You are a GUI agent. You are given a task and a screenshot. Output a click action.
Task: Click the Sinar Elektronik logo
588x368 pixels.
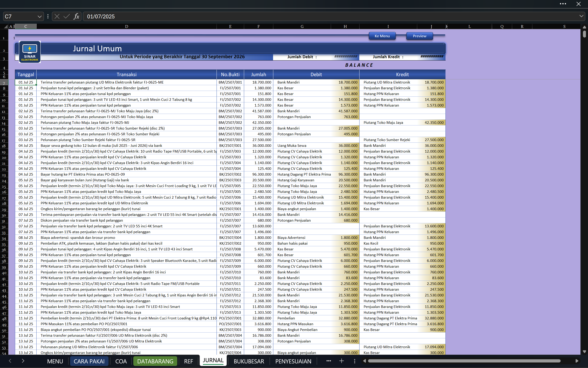[x=30, y=52]
